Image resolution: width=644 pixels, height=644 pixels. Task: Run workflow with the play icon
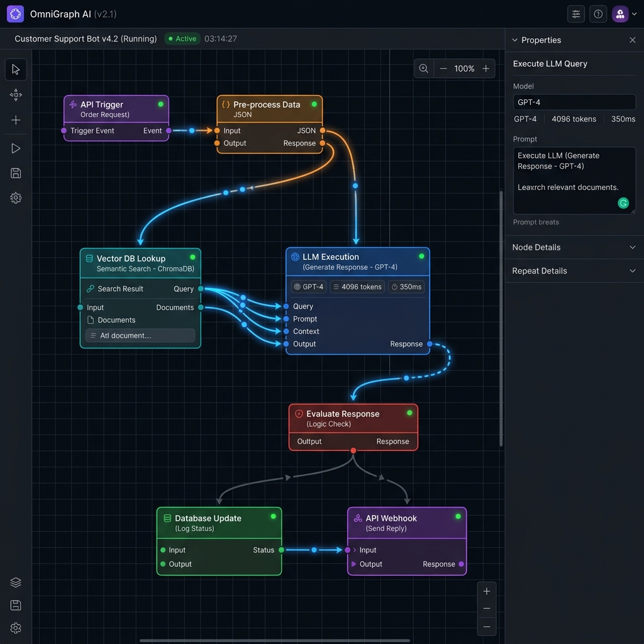(16, 148)
